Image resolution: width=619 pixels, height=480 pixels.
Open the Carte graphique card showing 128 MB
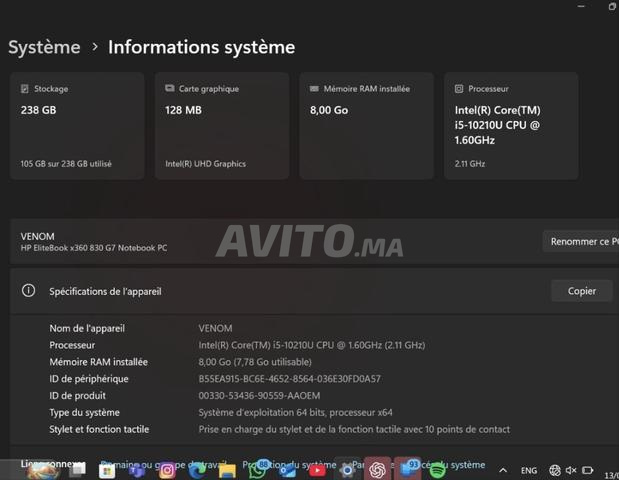(222, 126)
